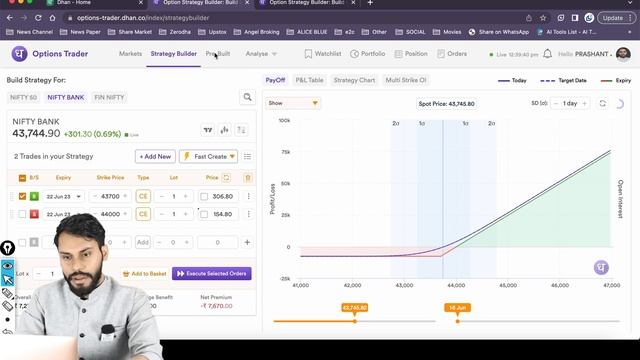Click the search magnifier icon
The height and width of the screenshot is (360, 640).
247,97
